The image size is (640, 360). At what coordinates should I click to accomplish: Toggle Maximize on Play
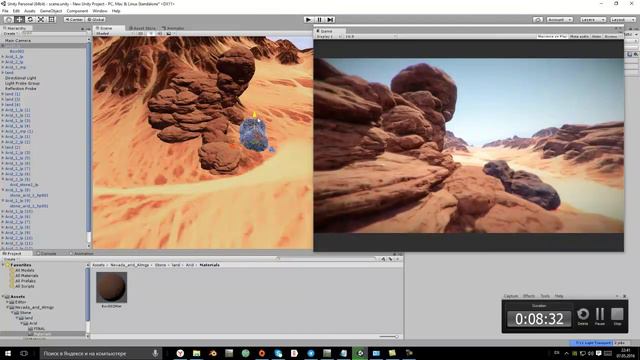[x=552, y=36]
